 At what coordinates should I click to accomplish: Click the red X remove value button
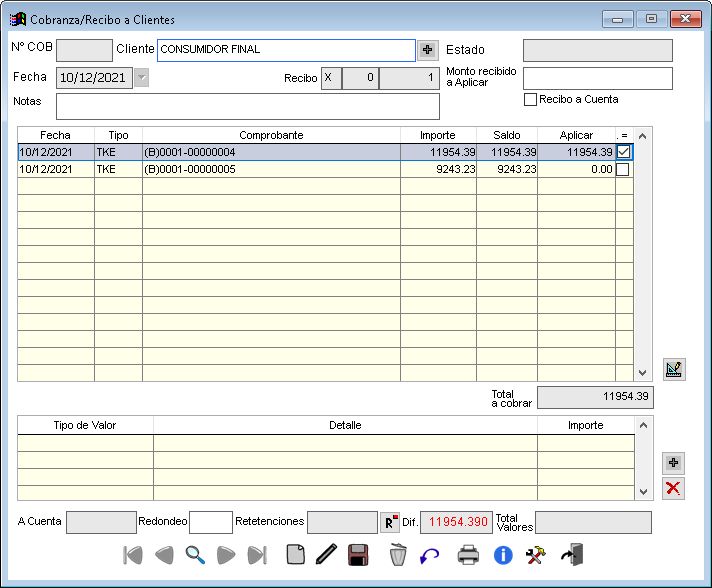[x=674, y=488]
